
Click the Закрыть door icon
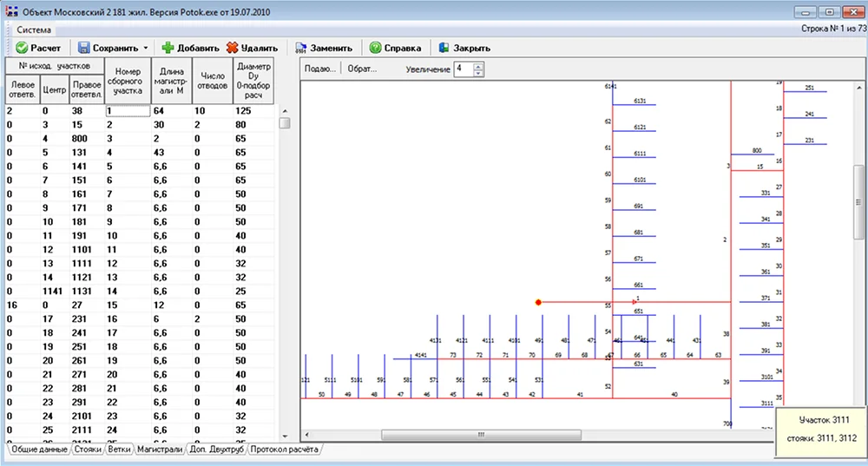(x=444, y=49)
